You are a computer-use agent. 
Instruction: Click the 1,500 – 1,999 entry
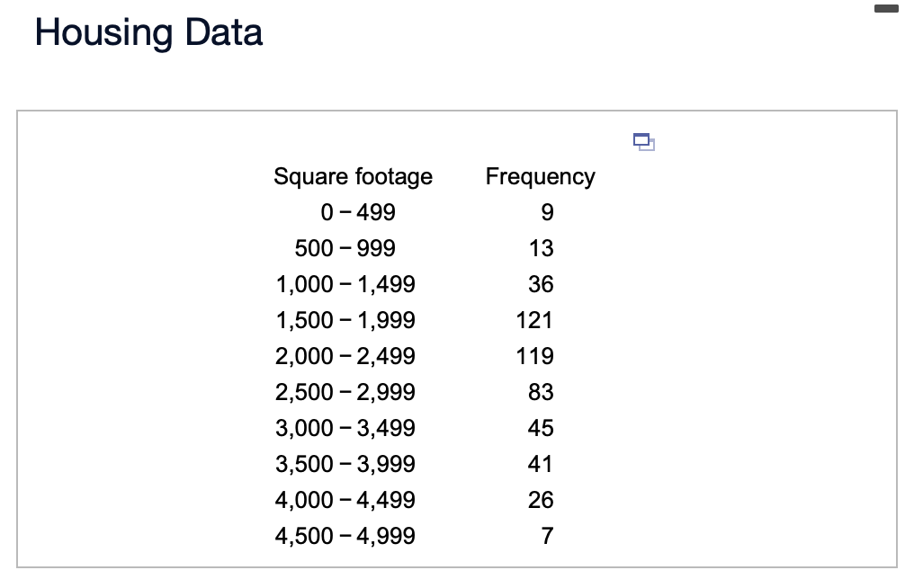pos(345,320)
